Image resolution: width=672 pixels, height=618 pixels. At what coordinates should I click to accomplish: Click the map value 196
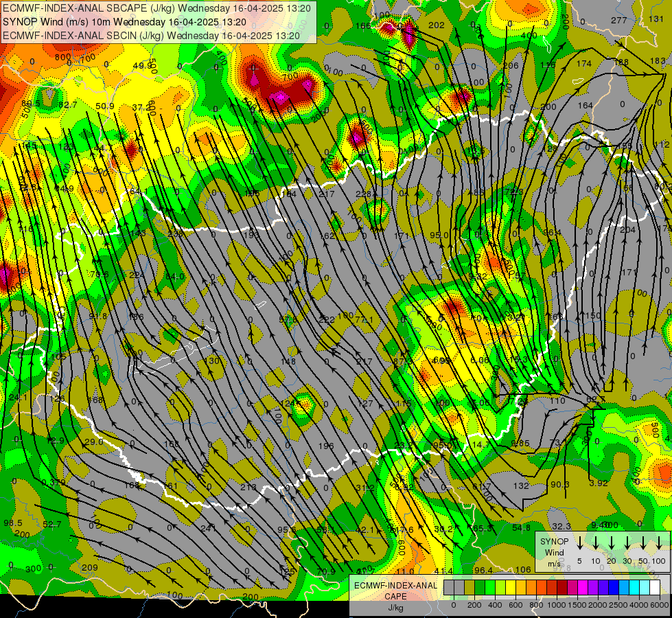click(326, 446)
